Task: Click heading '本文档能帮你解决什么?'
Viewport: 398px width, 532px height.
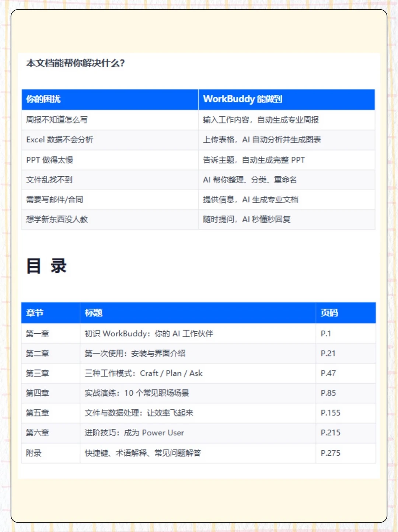Action: click(76, 63)
